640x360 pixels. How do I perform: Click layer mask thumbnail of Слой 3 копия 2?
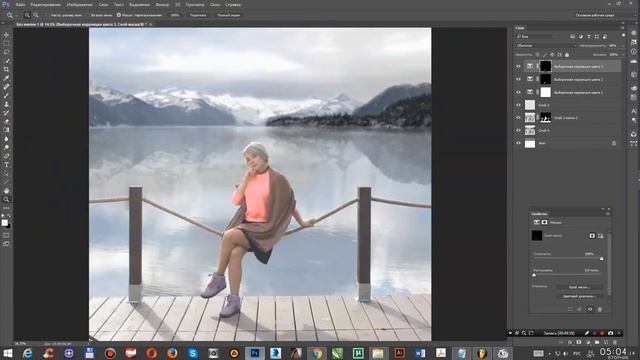point(545,118)
